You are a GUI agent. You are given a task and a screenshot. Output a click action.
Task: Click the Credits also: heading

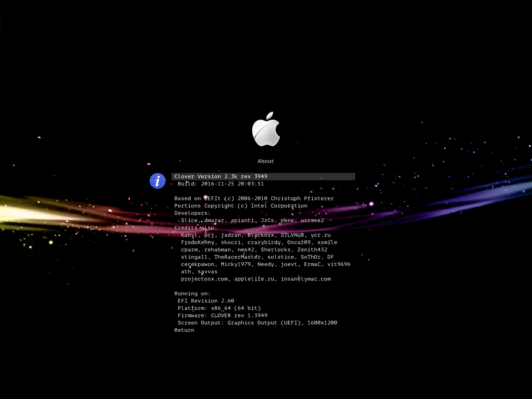196,228
